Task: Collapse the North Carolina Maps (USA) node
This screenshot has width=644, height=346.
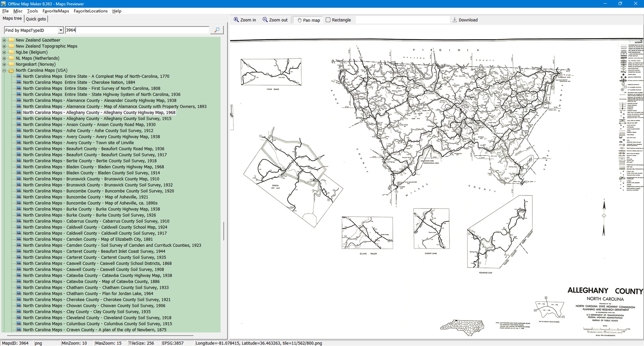Action: click(x=4, y=70)
